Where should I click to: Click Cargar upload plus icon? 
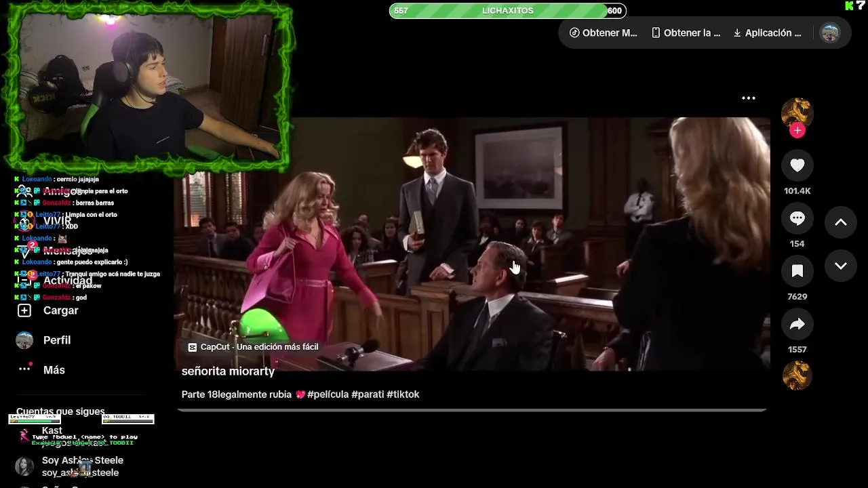coord(24,310)
